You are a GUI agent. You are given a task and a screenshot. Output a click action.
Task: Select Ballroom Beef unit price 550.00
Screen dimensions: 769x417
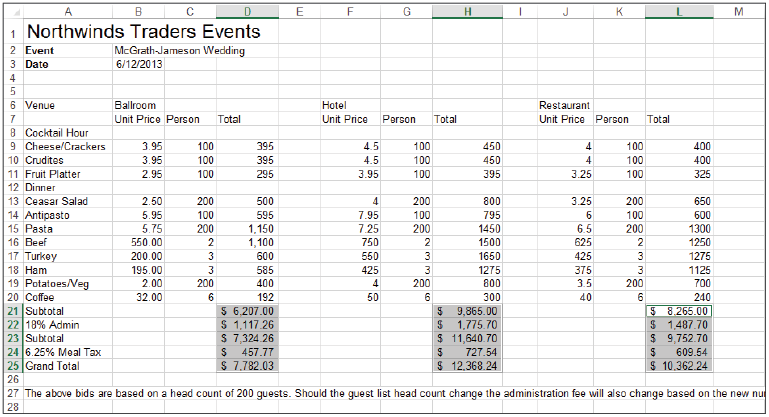[138, 243]
